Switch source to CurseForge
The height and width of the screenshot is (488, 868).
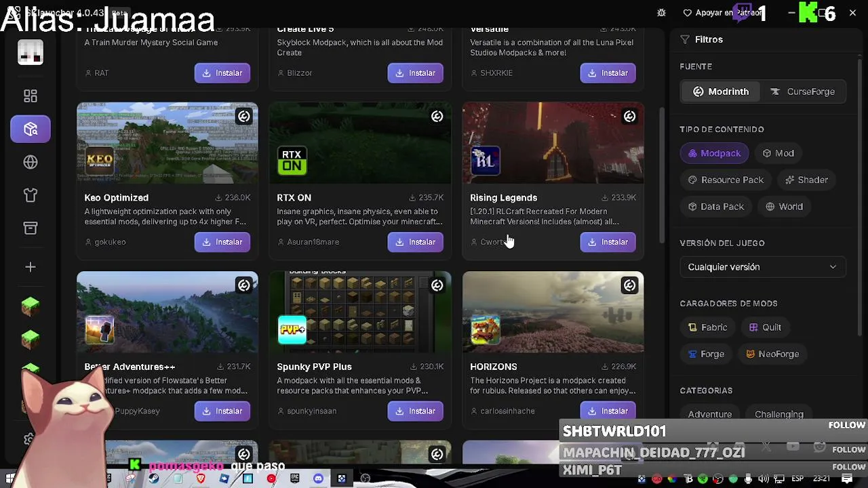tap(804, 91)
